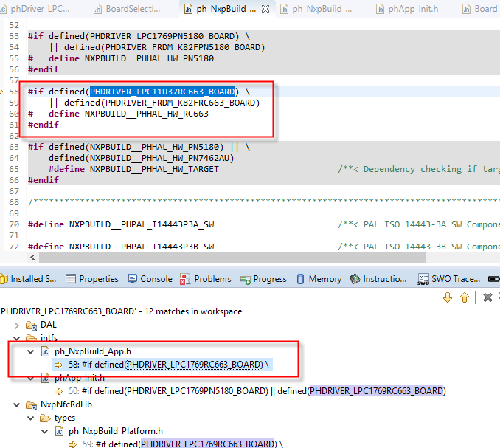Click NXPBUILD__PHPAL_I14443P3A_SW on line 70
This screenshot has height=448, width=500.
click(x=142, y=224)
